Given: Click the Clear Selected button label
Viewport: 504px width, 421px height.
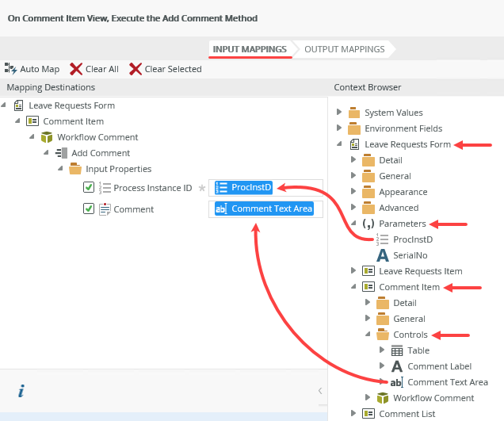Looking at the screenshot, I should (x=173, y=69).
